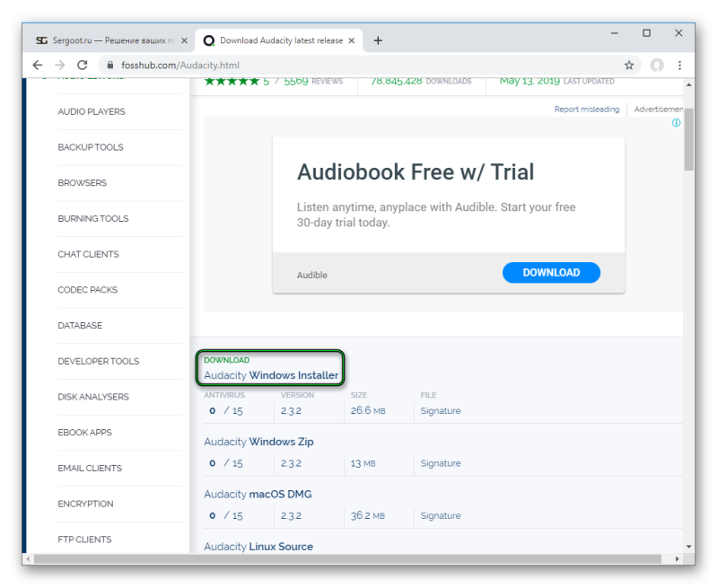Open the Email Clients category

[90, 468]
